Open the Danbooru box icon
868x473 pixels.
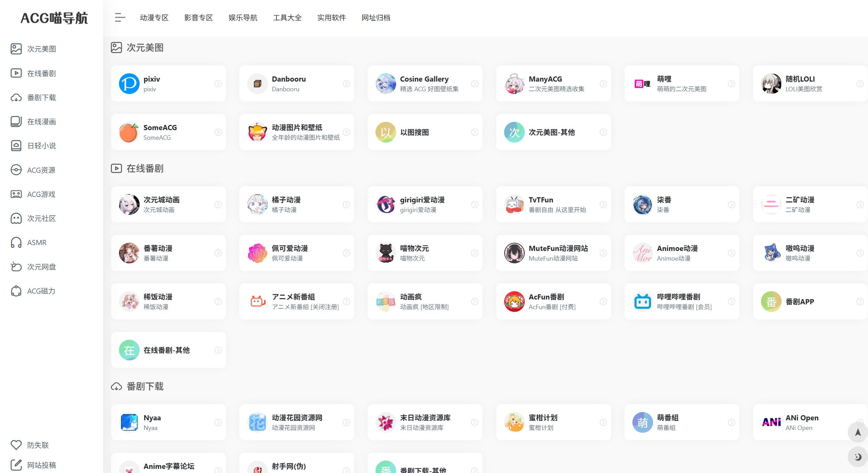[x=257, y=84]
